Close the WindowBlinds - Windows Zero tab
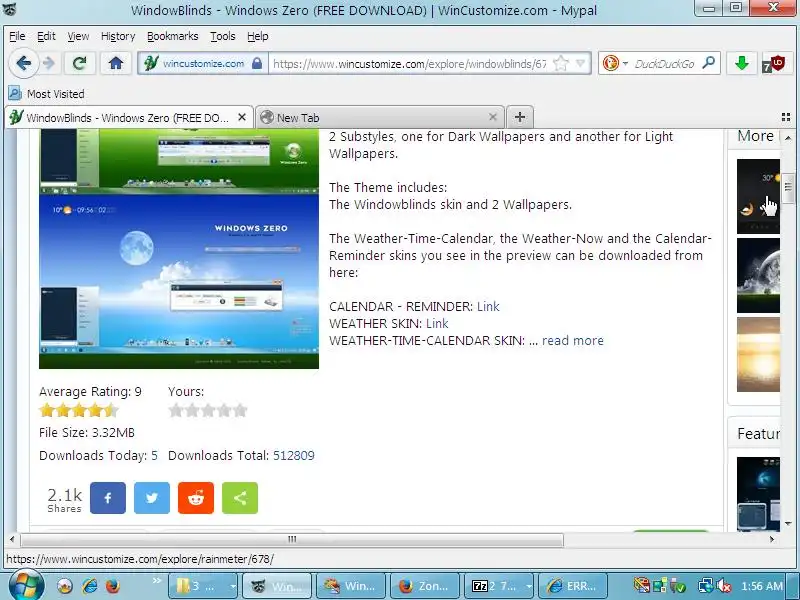This screenshot has height=600, width=800. coord(242,117)
